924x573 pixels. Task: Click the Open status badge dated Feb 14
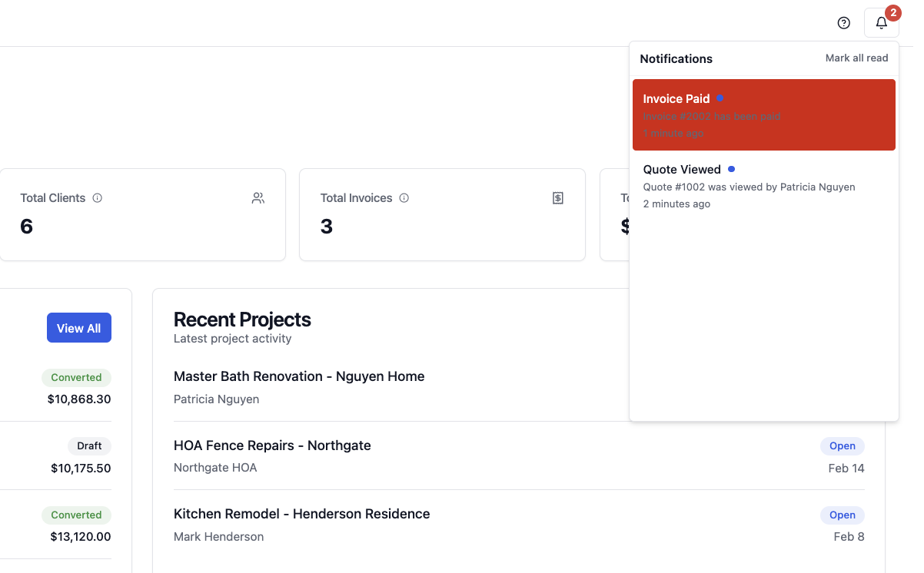pyautogui.click(x=843, y=445)
